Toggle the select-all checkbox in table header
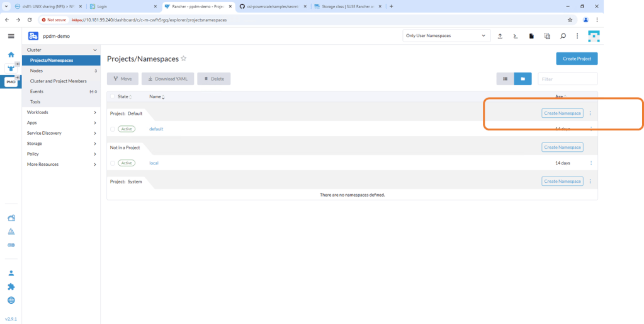 point(113,96)
